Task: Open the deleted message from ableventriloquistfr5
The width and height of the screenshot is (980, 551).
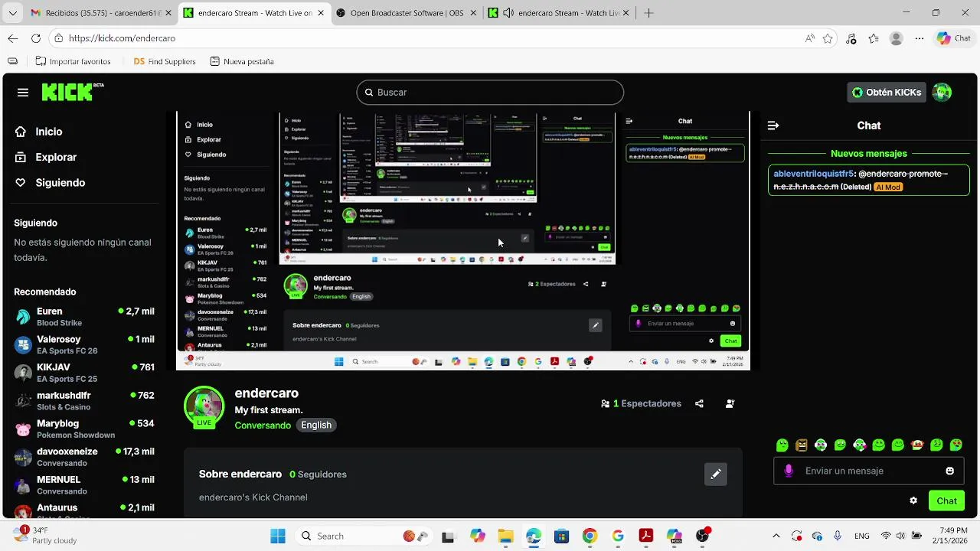Action: pos(868,180)
